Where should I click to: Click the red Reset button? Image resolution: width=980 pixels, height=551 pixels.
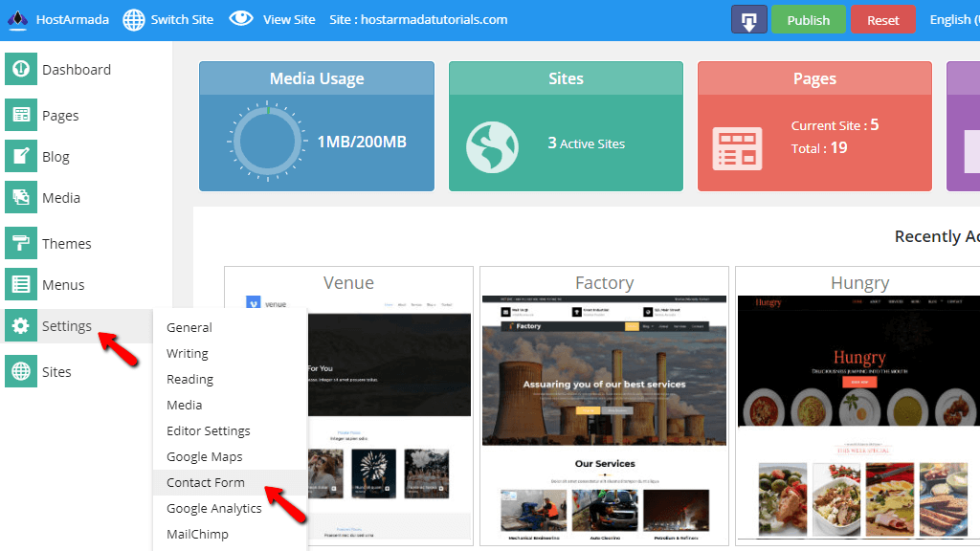click(x=882, y=20)
